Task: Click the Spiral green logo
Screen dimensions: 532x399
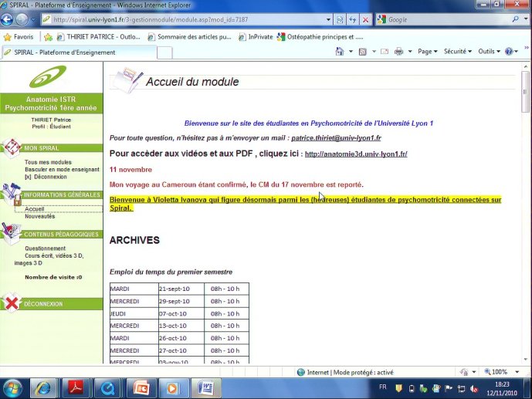Action: coord(48,76)
